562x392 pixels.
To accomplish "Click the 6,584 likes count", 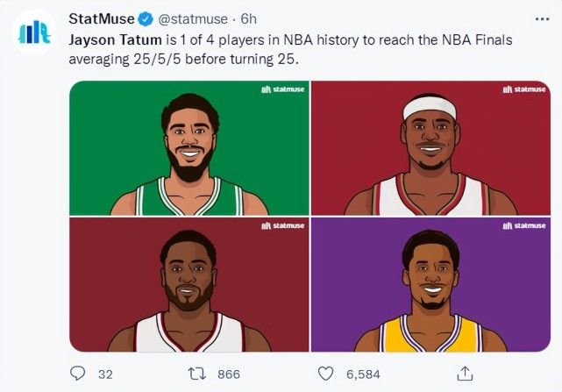I will click(363, 374).
